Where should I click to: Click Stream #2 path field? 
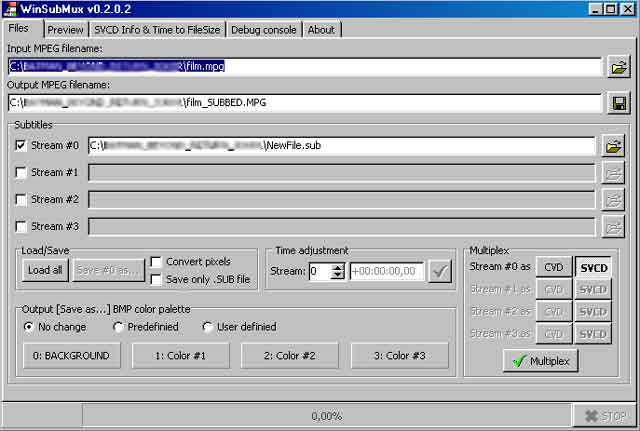pyautogui.click(x=342, y=200)
